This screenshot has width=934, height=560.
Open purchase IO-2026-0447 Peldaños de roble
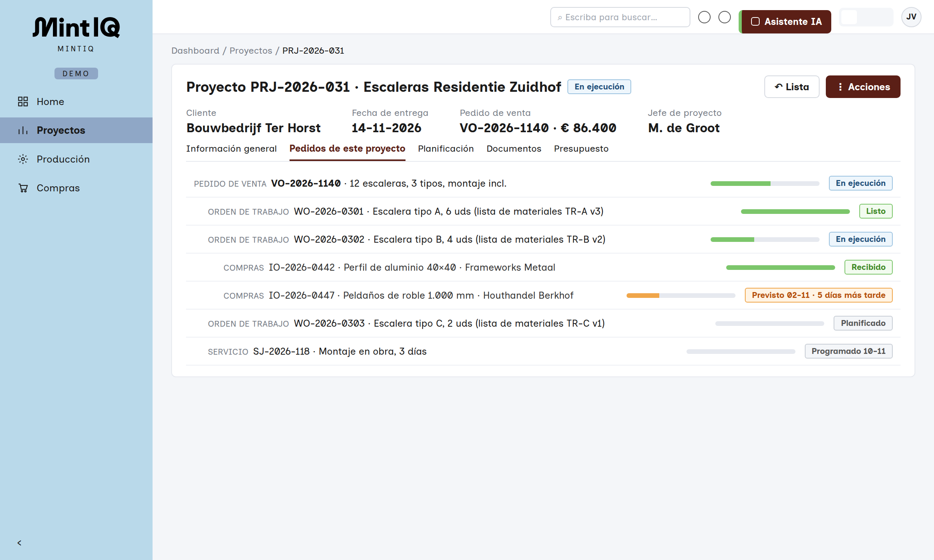[543, 295]
